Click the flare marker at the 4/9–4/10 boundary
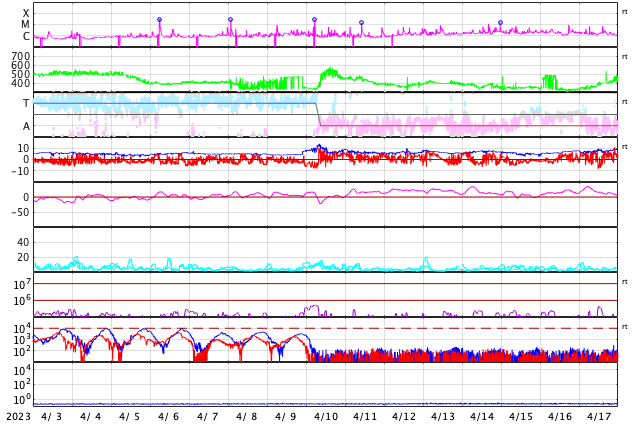634x424 pixels. pos(314,19)
